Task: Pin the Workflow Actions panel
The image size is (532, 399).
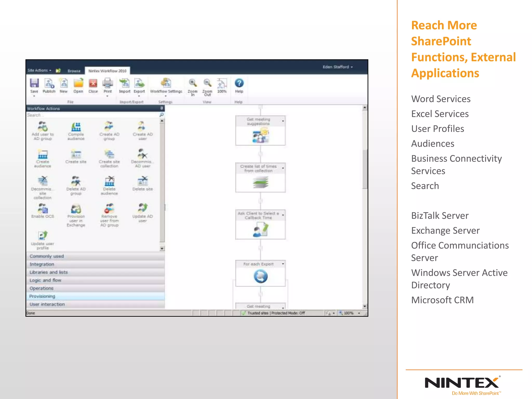Action: tap(162, 108)
